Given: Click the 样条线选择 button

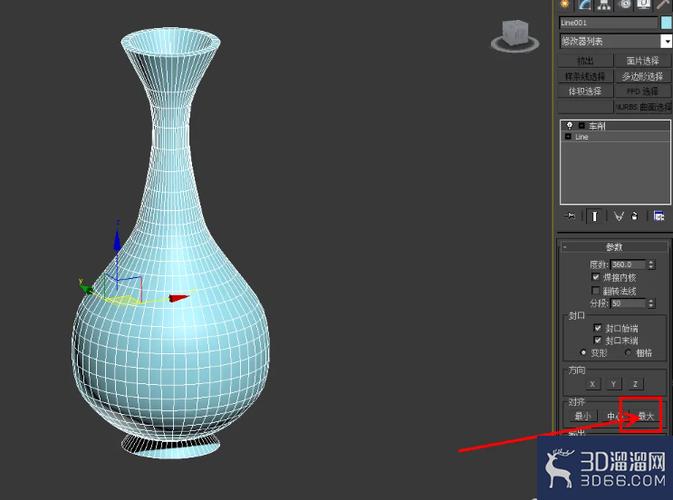Looking at the screenshot, I should tap(585, 76).
